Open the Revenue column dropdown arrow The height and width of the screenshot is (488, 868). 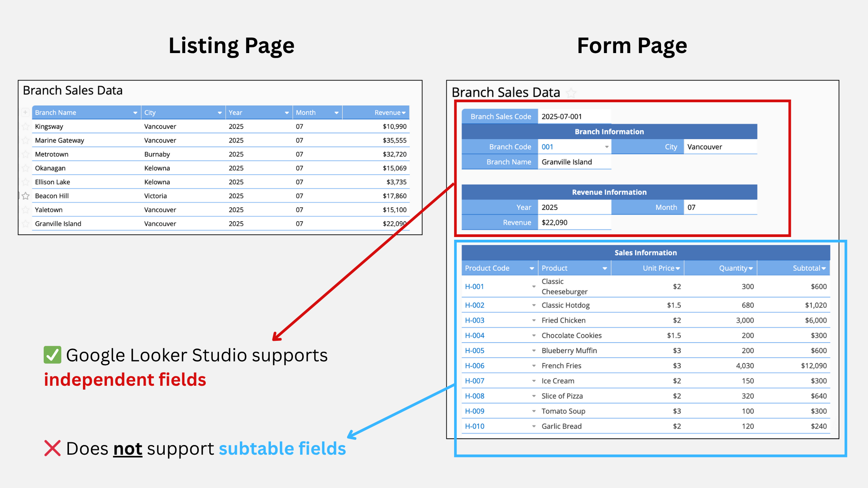pos(404,113)
